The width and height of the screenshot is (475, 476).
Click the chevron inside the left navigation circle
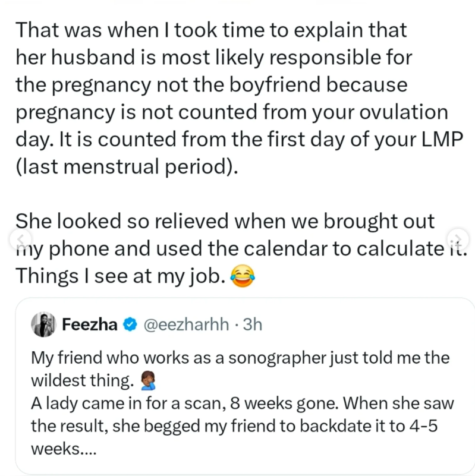click(x=20, y=239)
